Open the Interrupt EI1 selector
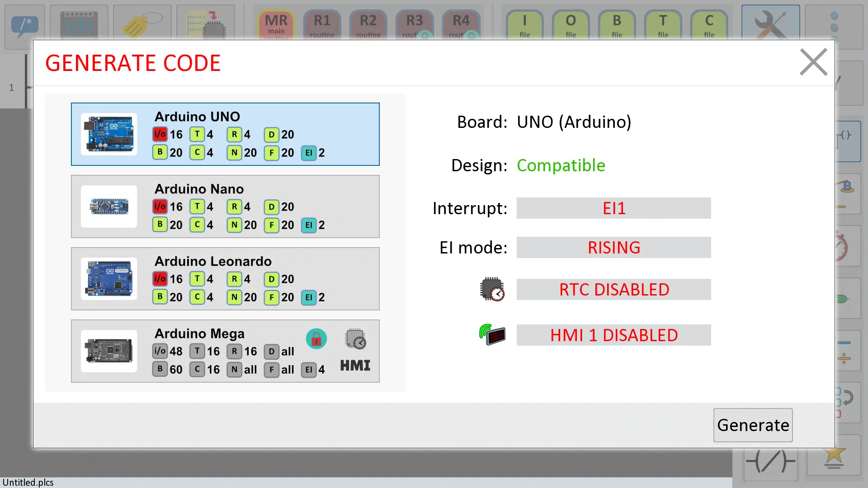This screenshot has width=868, height=488. point(613,208)
